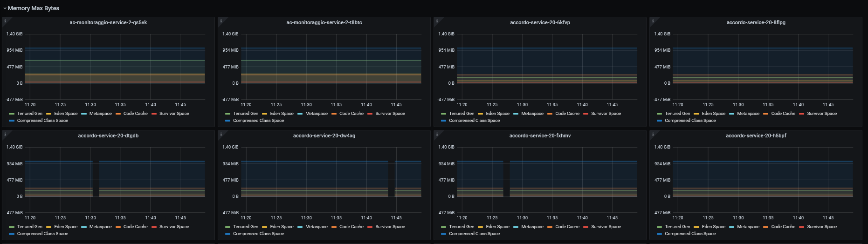
Task: Click graph area of accordo-service-20-dtgdb chart
Action: click(140, 177)
